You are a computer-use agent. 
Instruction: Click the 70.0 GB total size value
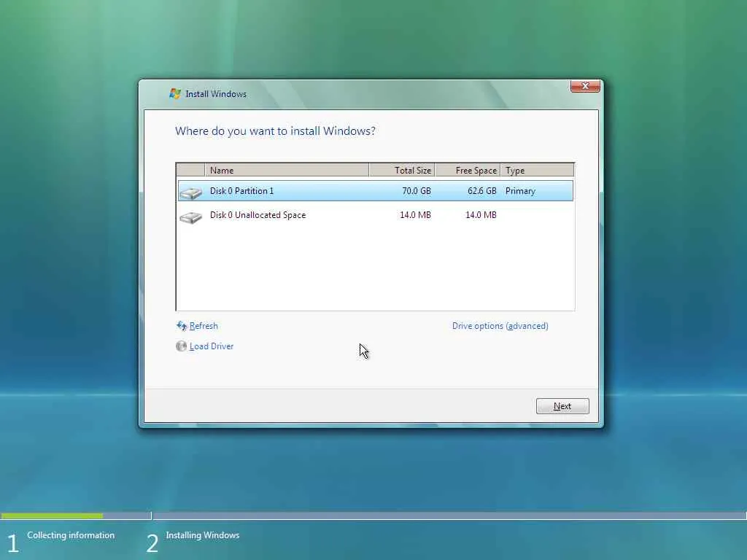coord(417,191)
